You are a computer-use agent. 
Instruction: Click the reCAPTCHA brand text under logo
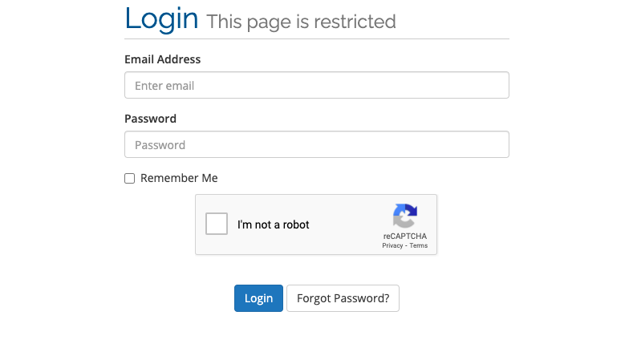[404, 236]
